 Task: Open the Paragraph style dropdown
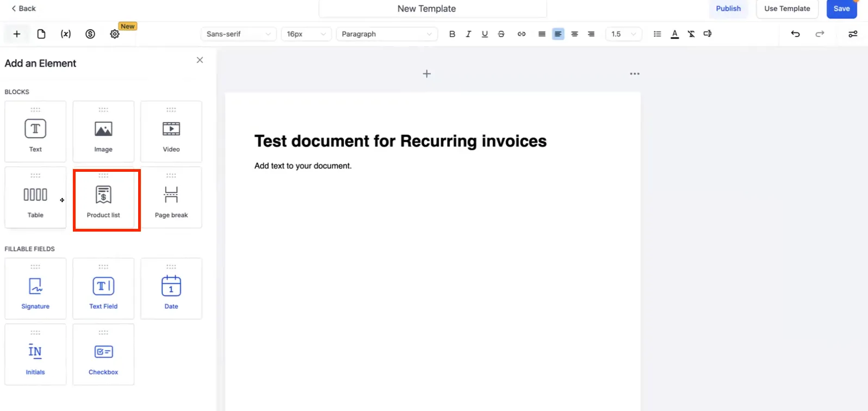[x=387, y=34]
